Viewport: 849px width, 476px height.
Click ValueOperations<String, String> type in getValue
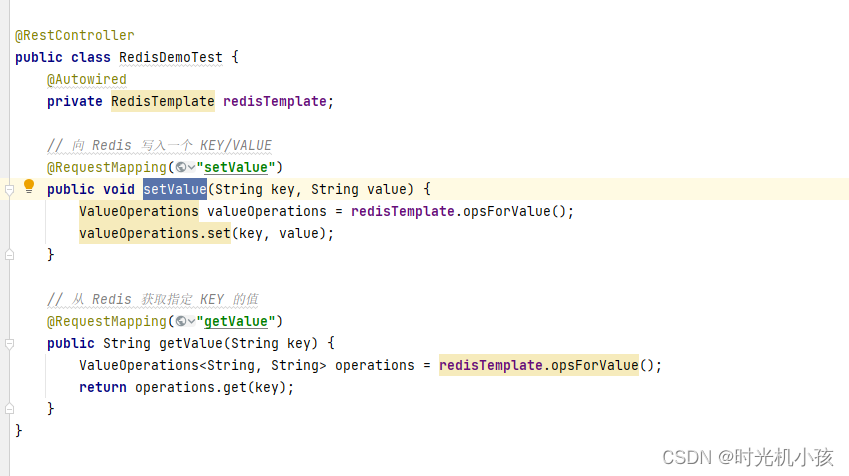pos(203,366)
